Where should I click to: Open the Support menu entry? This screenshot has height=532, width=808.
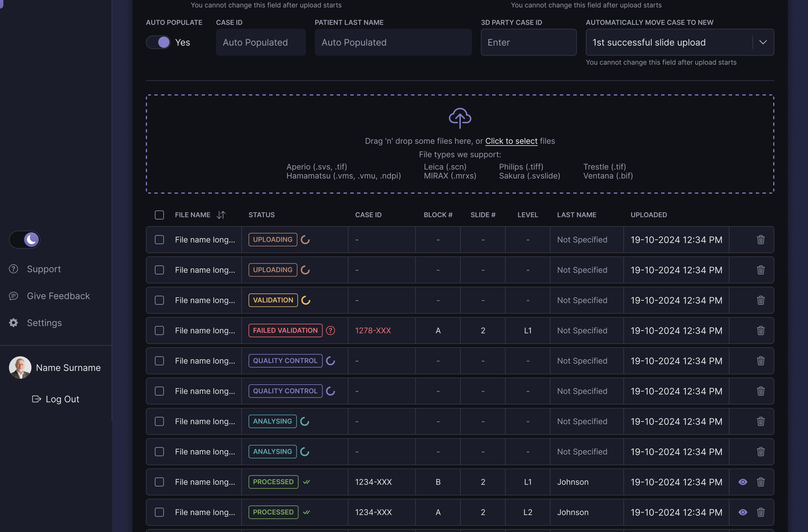(x=44, y=269)
